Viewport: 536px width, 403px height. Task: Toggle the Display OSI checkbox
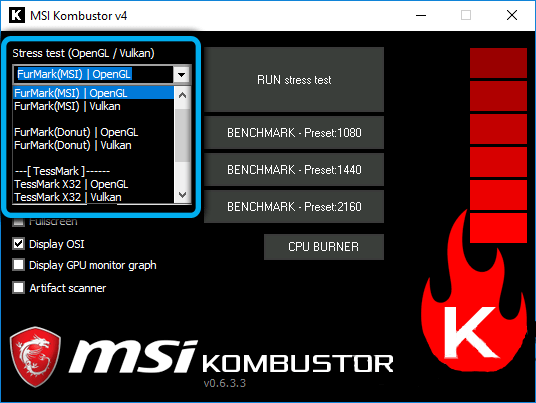(18, 244)
